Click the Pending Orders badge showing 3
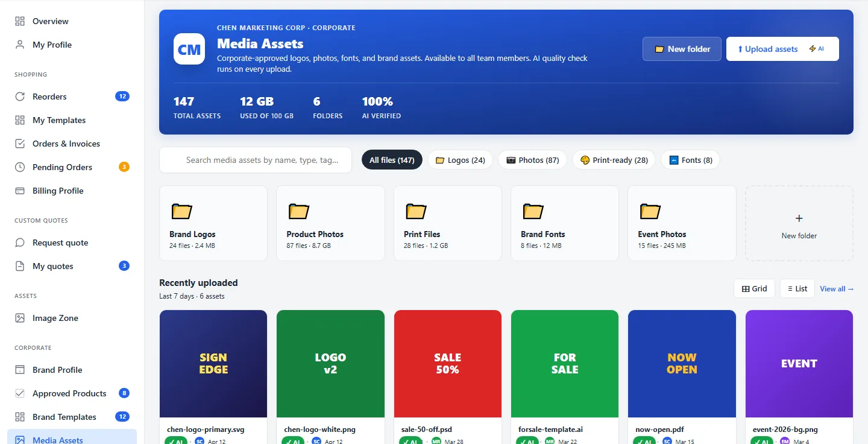The width and height of the screenshot is (868, 444). (x=124, y=167)
